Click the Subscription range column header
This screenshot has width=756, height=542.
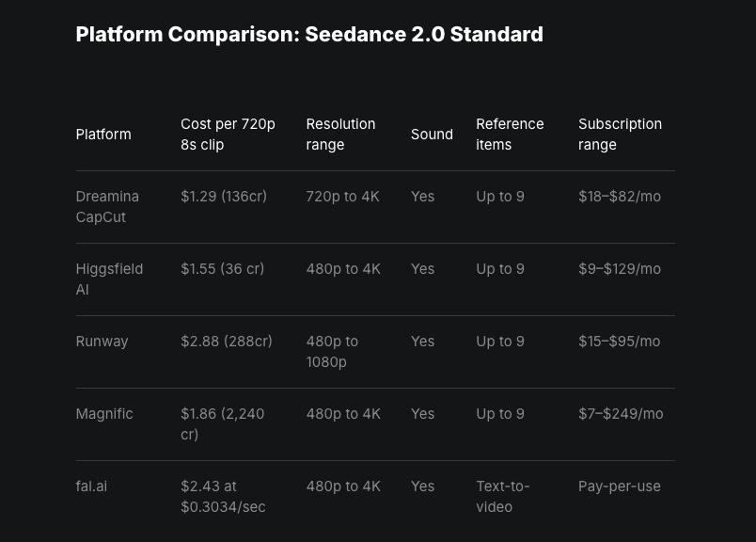[620, 135]
